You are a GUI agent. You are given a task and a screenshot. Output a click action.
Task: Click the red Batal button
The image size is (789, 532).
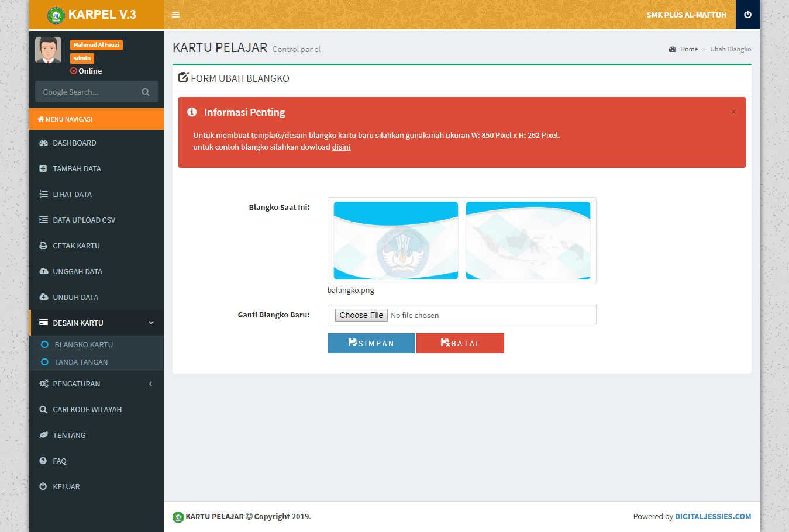[460, 343]
